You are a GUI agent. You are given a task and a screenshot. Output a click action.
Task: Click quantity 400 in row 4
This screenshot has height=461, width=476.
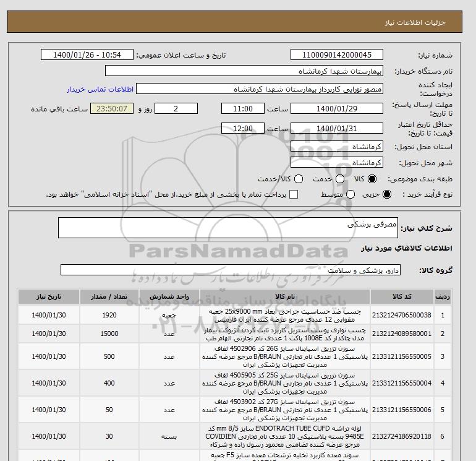coord(109,383)
